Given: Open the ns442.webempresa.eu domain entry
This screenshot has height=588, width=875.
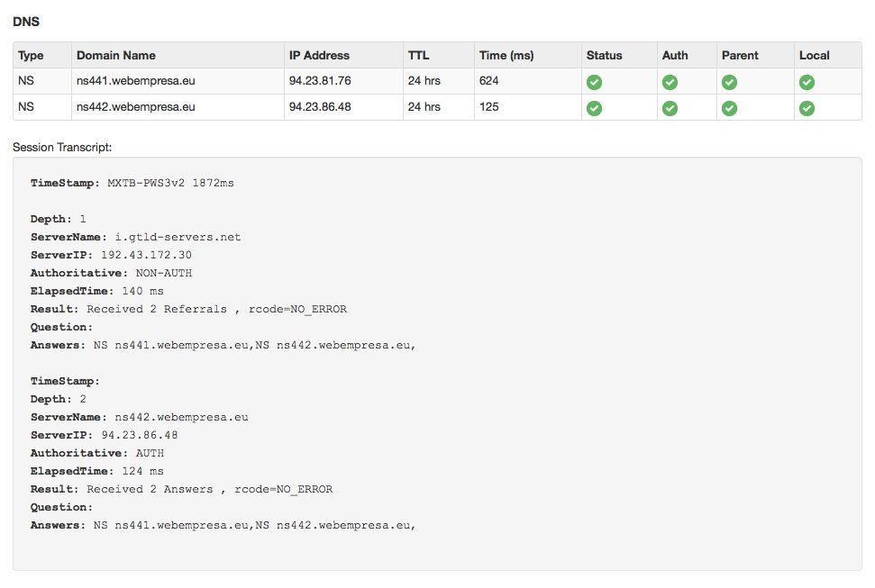Looking at the screenshot, I should (x=135, y=106).
